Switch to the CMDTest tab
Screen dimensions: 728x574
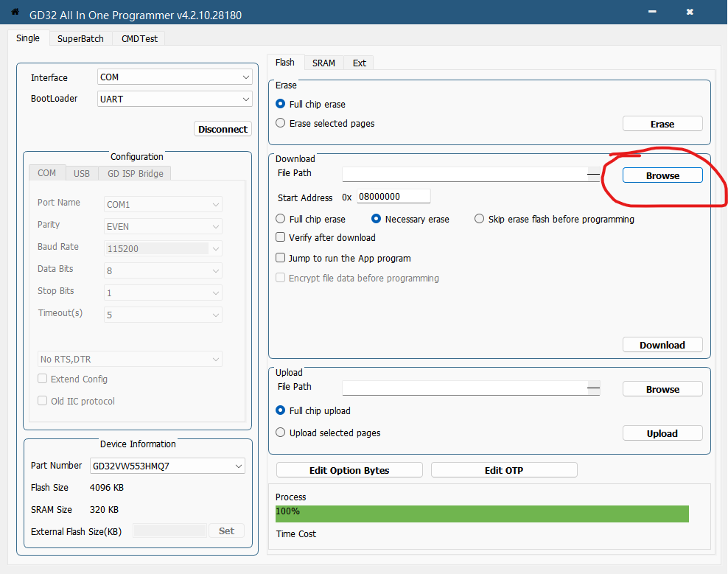click(139, 38)
